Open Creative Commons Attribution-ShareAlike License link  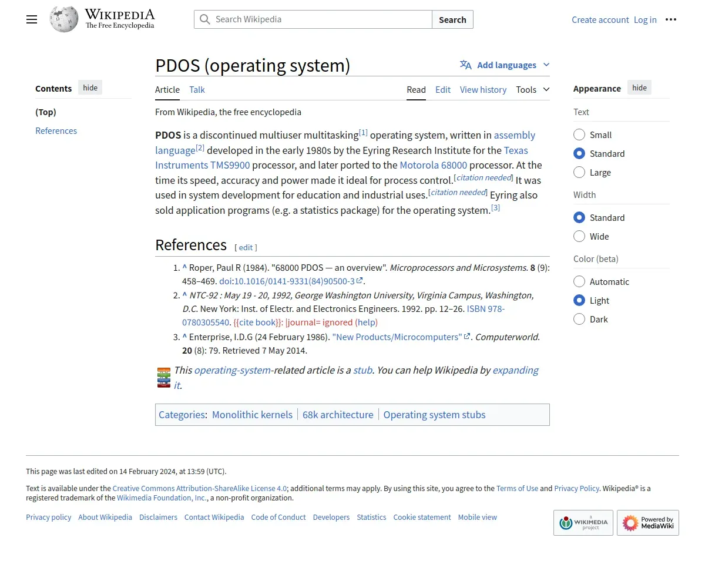[x=200, y=488]
